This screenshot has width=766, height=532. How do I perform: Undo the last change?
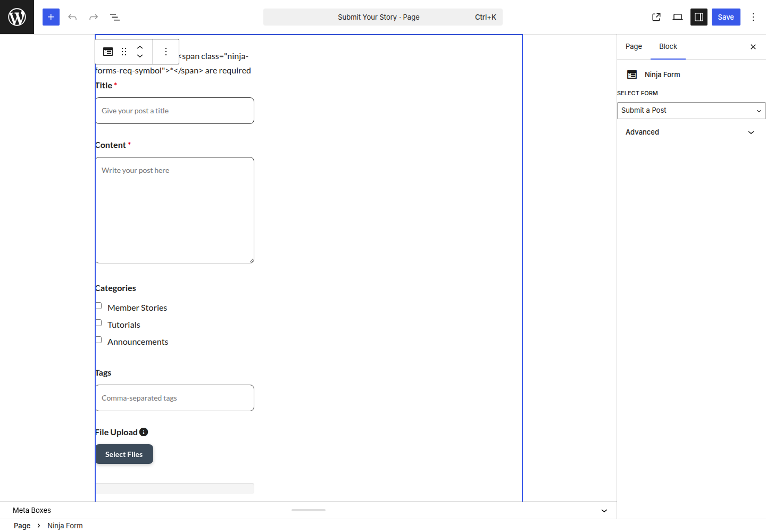[72, 17]
